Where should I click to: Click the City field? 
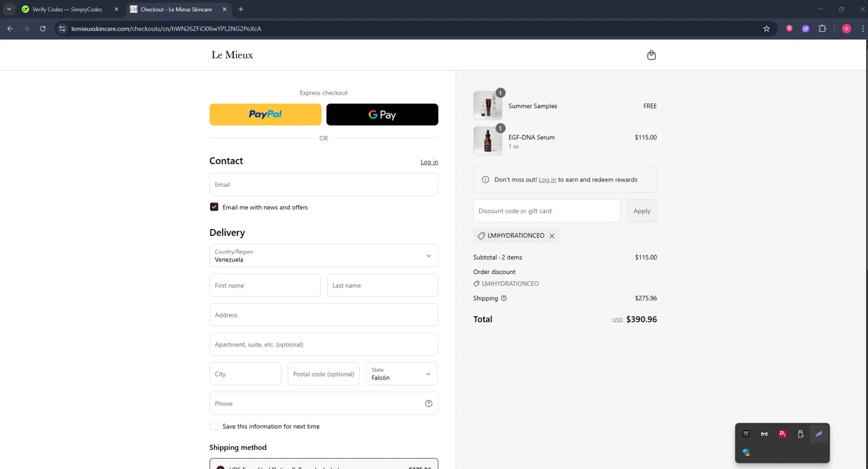pyautogui.click(x=245, y=374)
